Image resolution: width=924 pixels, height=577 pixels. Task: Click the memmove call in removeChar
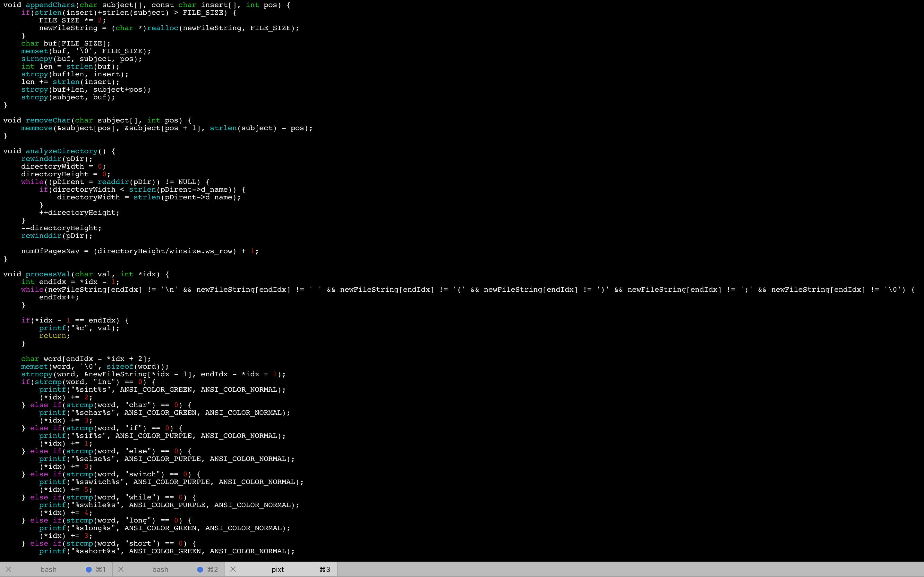[x=37, y=128]
